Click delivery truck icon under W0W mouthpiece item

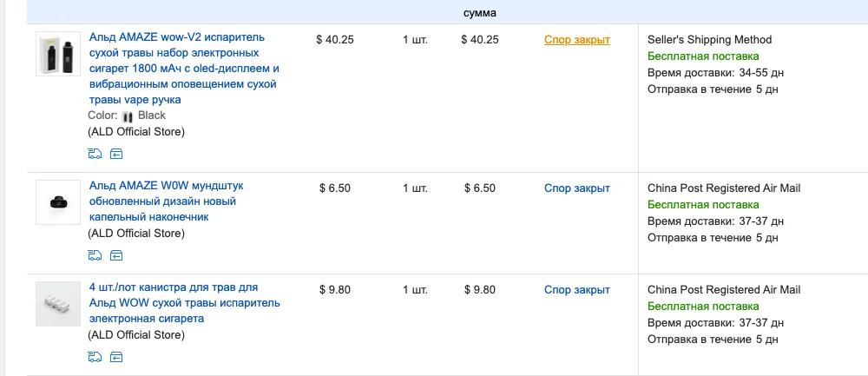tap(95, 255)
